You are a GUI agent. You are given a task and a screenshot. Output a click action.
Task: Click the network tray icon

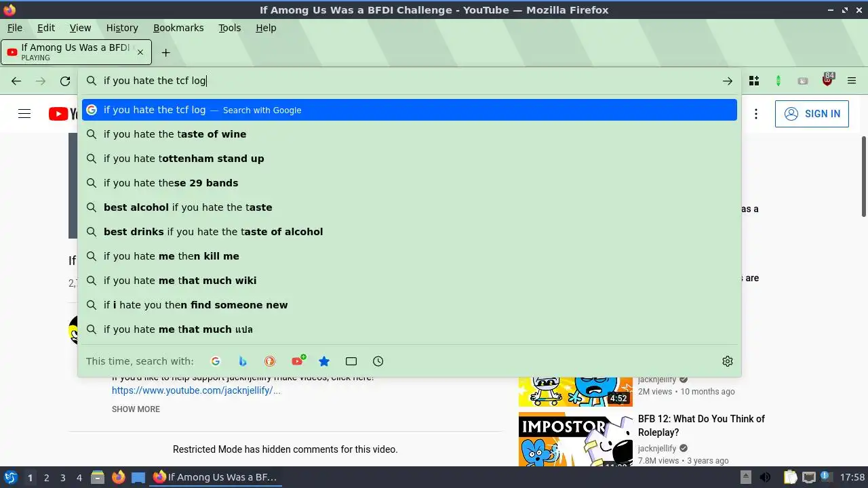point(808,477)
